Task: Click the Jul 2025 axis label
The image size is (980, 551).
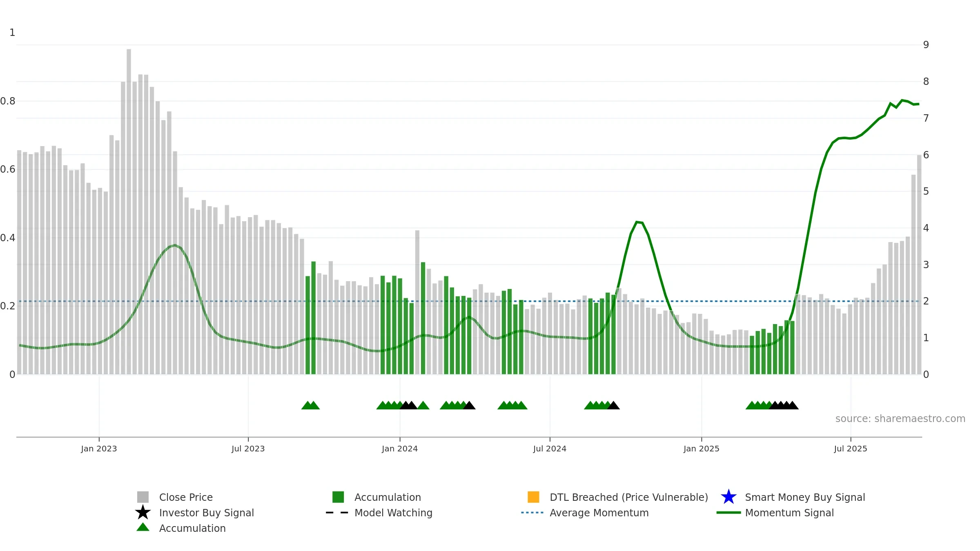Action: pyautogui.click(x=851, y=449)
